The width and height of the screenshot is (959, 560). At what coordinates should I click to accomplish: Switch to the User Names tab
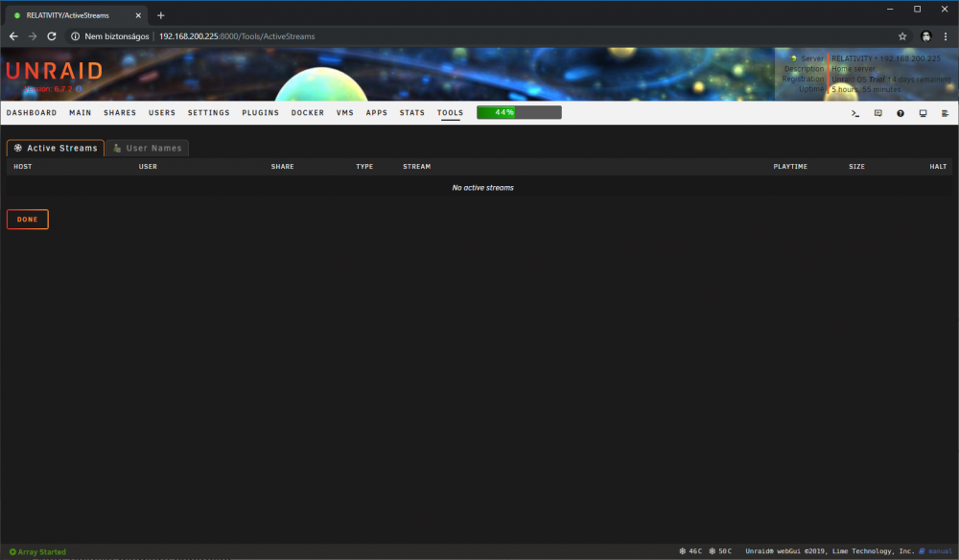pyautogui.click(x=148, y=148)
